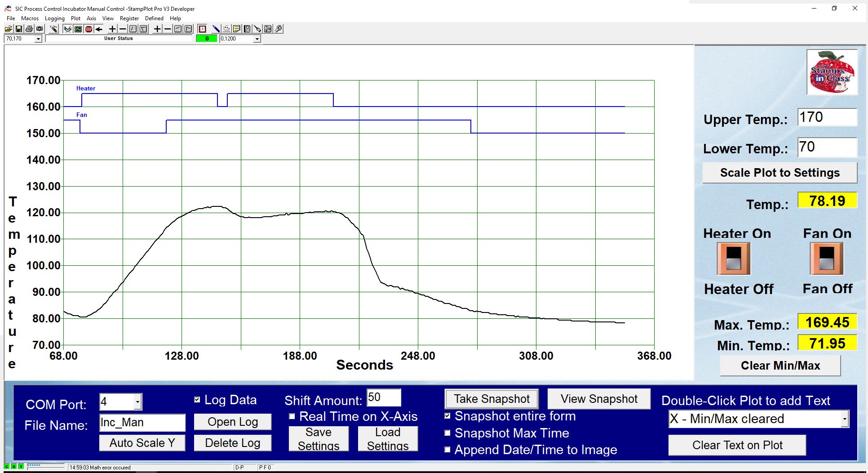Click the Auto Scale Y button
This screenshot has width=868, height=473.
point(142,443)
